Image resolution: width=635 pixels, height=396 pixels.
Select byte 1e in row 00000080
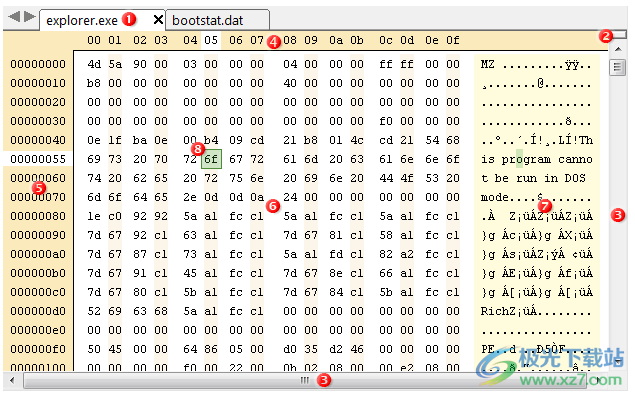point(94,216)
